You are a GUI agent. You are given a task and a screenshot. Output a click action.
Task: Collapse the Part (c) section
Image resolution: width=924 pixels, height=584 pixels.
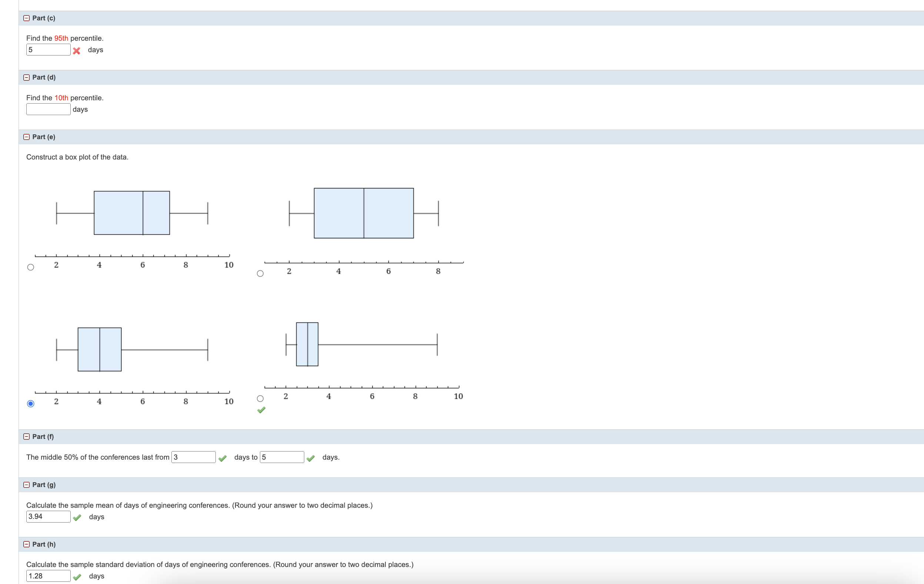[27, 18]
